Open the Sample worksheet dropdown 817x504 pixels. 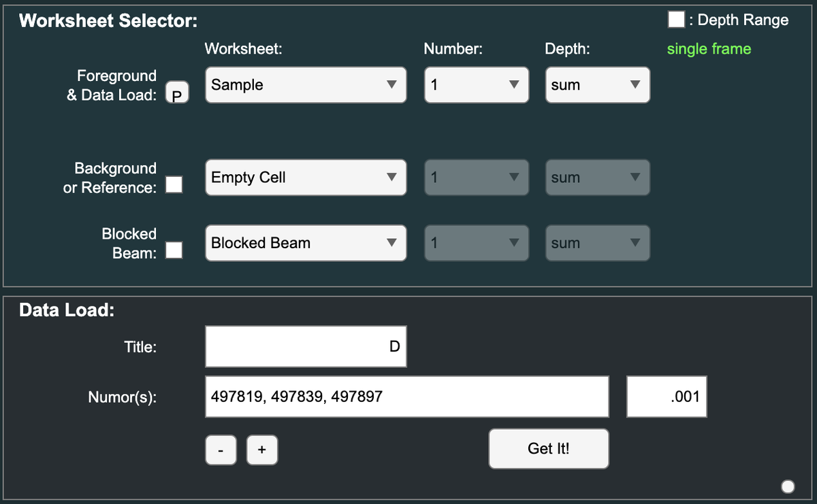coord(306,85)
